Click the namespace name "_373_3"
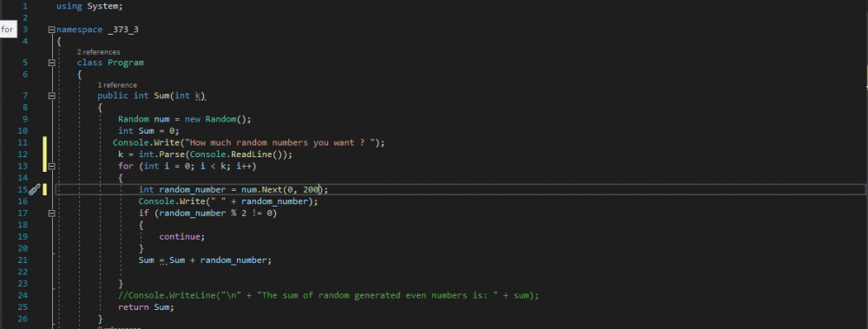 pyautogui.click(x=123, y=30)
